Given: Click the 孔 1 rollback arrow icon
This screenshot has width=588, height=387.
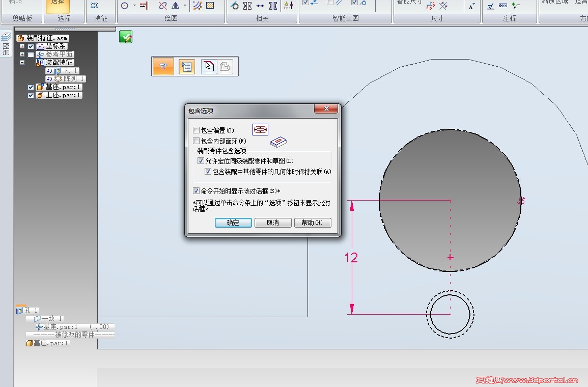Looking at the screenshot, I should pyautogui.click(x=49, y=70).
